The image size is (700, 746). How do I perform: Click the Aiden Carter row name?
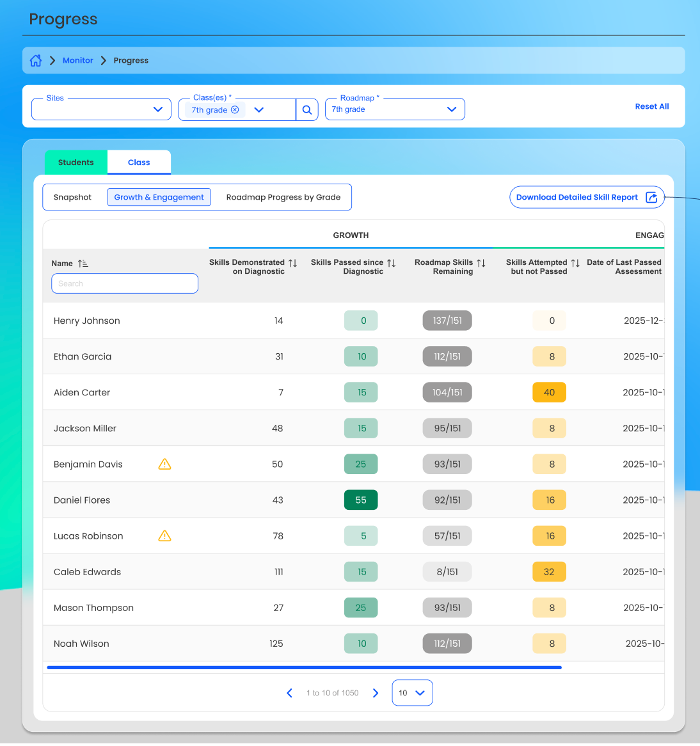(82, 392)
